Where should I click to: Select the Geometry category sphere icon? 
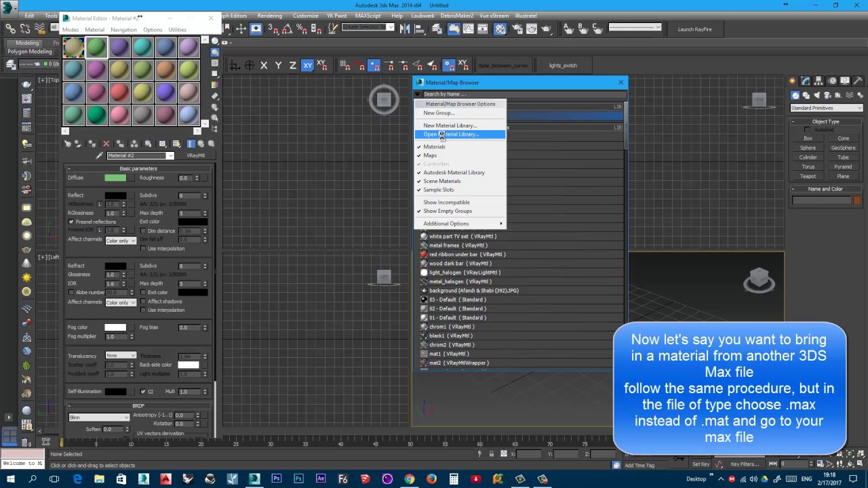coord(795,96)
